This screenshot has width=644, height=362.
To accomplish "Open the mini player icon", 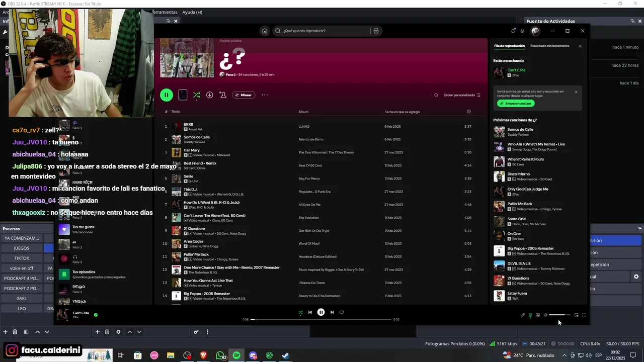I will click(576, 315).
